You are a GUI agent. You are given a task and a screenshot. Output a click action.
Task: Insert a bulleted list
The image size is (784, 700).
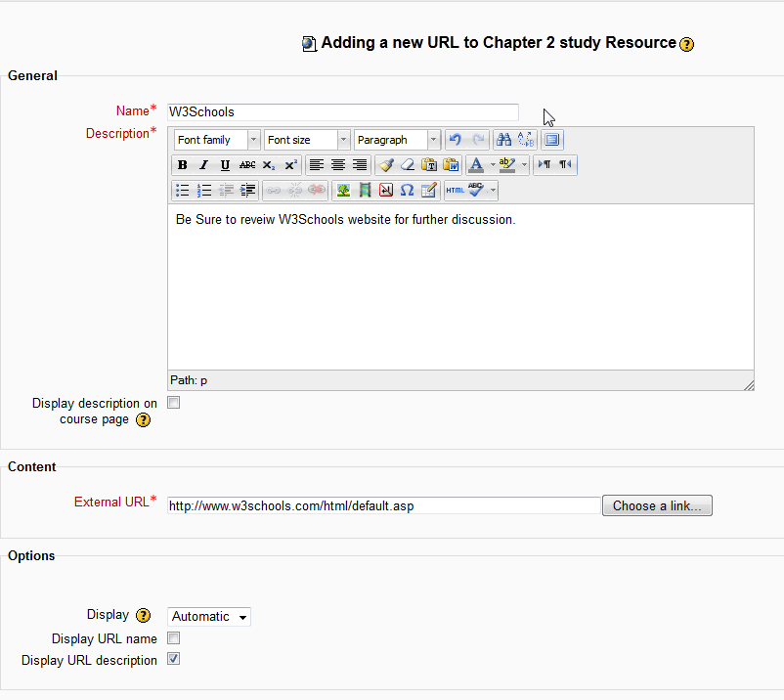(183, 191)
